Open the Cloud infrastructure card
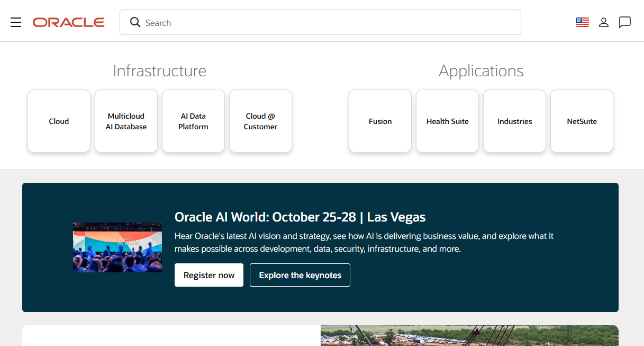Viewport: 644px width, 346px height. pos(59,121)
